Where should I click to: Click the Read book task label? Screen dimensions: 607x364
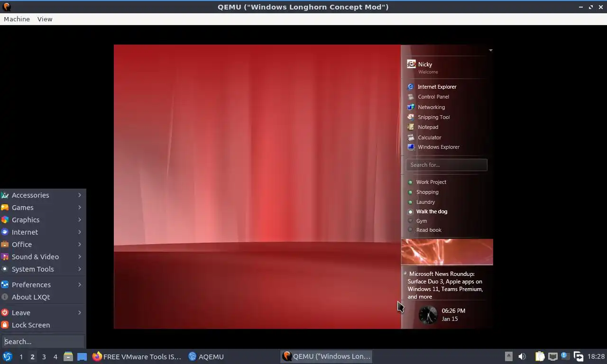coord(429,230)
